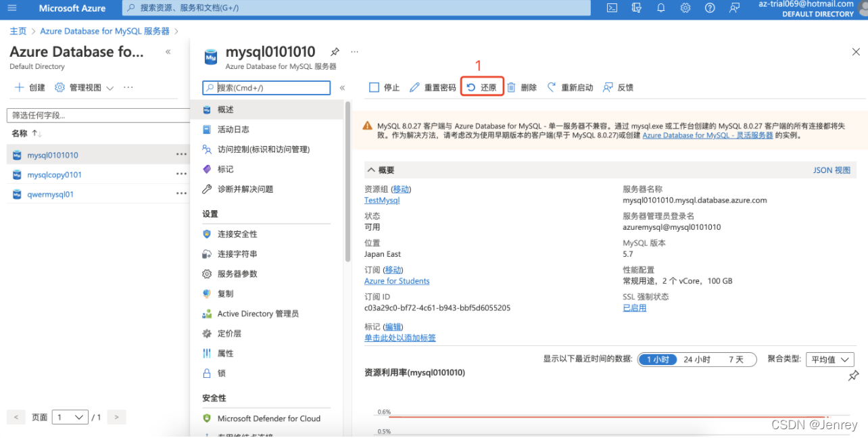Select mysqlcopy0101 in server list
The height and width of the screenshot is (438, 868).
coord(55,174)
